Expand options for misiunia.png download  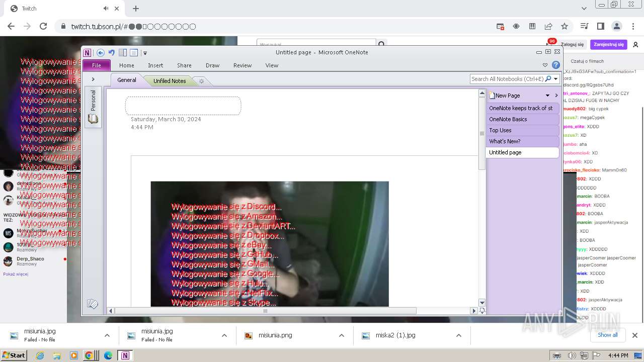tap(342, 335)
